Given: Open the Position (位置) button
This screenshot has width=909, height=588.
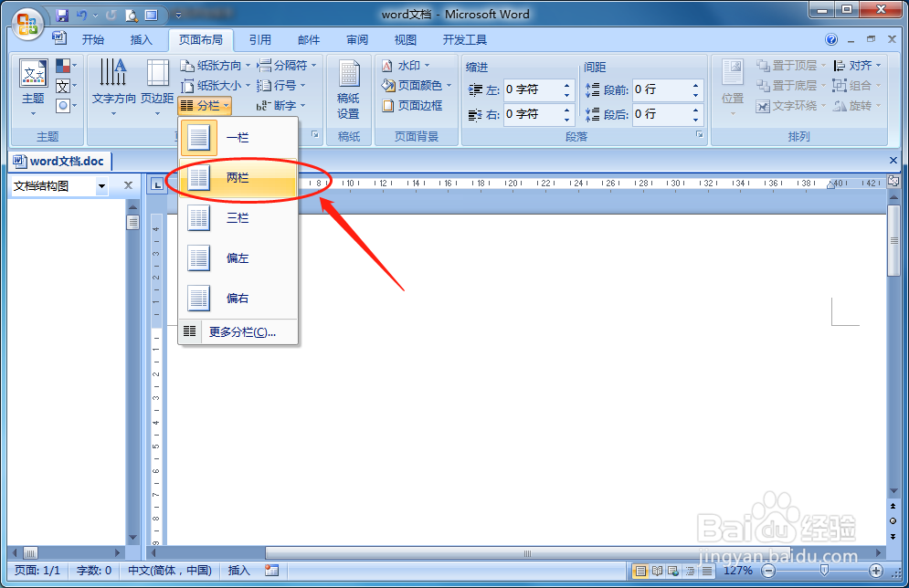Looking at the screenshot, I should [x=732, y=87].
